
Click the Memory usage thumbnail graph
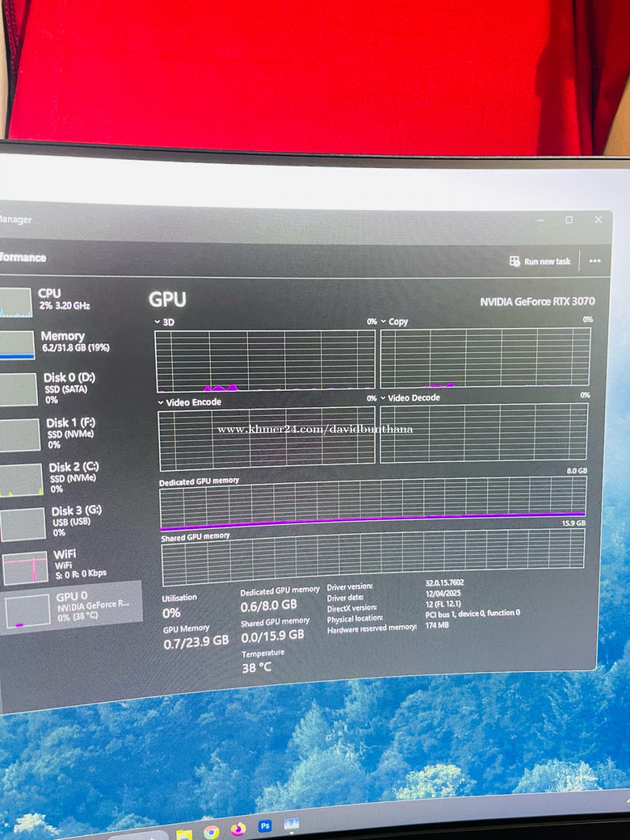17,345
